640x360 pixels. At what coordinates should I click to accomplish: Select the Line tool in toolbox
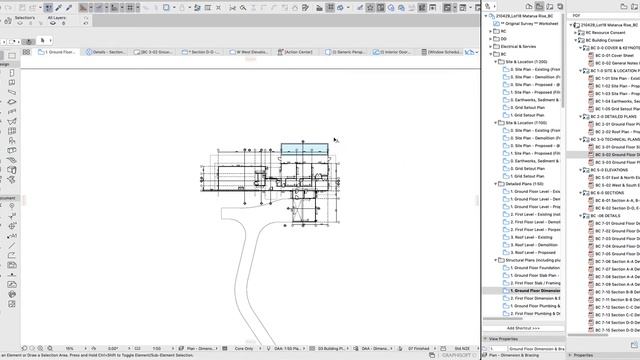pos(12,245)
